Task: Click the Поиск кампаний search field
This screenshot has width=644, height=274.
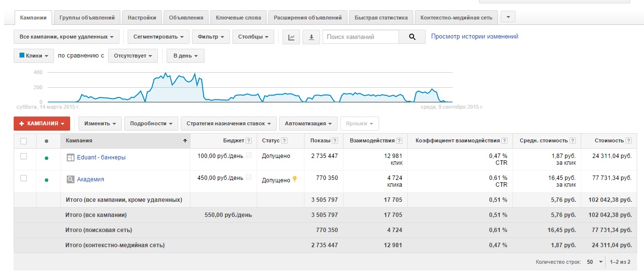Action: pos(360,37)
